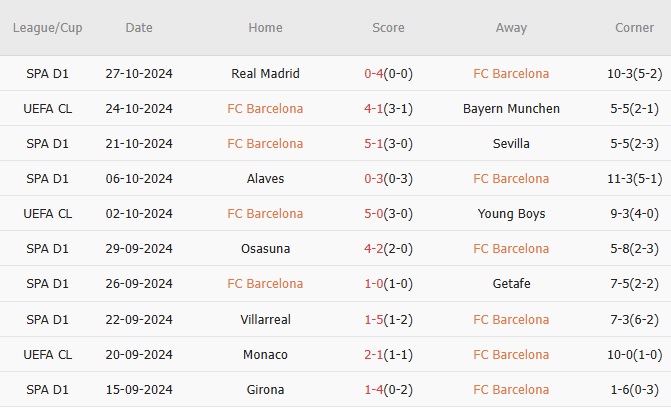Open the 1-5 Villarreal match score
This screenshot has width=671, height=411.
388,319
